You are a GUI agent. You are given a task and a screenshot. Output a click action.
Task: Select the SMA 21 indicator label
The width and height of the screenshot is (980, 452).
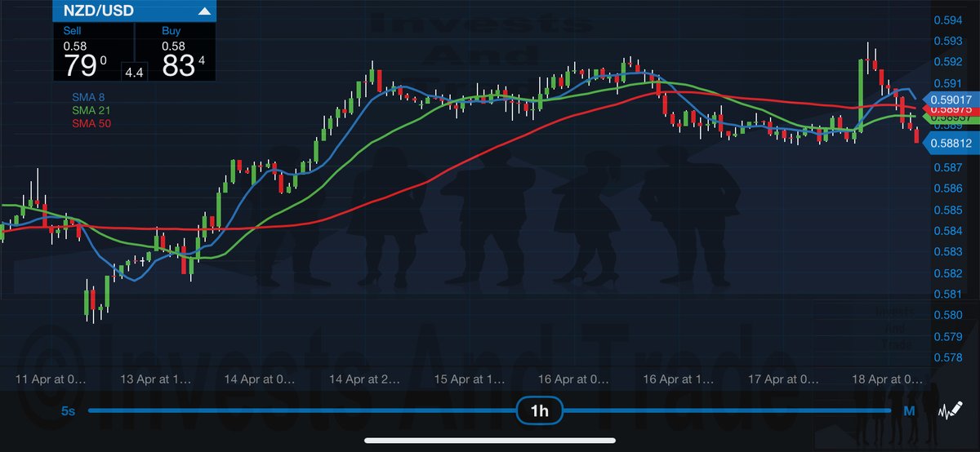91,110
